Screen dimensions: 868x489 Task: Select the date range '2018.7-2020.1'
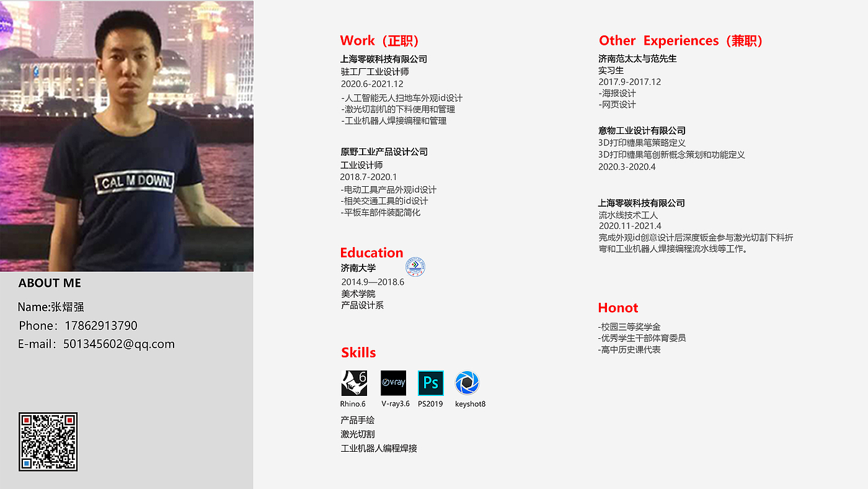coord(368,177)
